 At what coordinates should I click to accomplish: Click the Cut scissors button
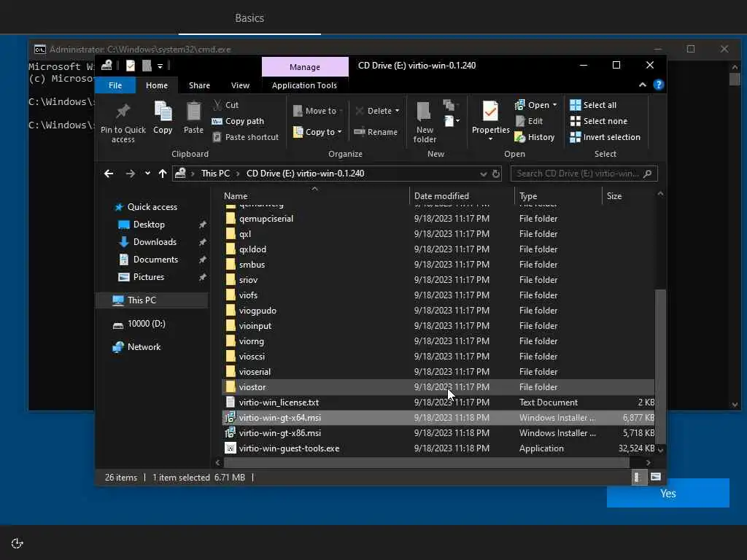tap(226, 105)
